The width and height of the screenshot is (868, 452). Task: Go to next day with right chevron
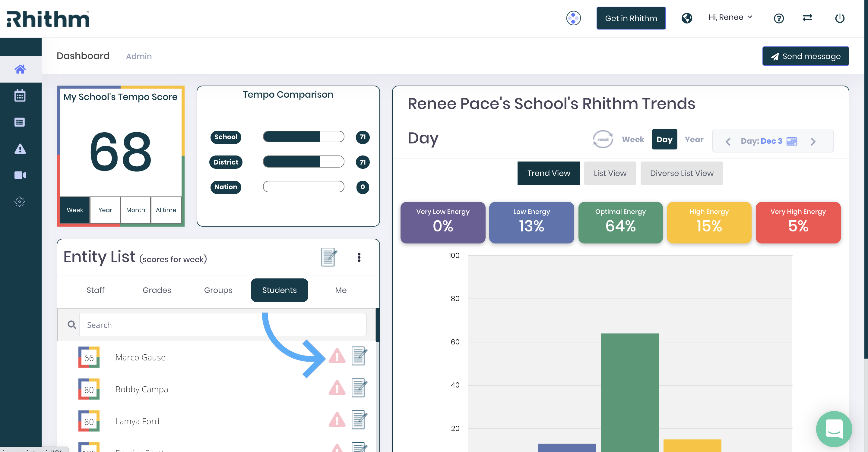click(x=813, y=141)
